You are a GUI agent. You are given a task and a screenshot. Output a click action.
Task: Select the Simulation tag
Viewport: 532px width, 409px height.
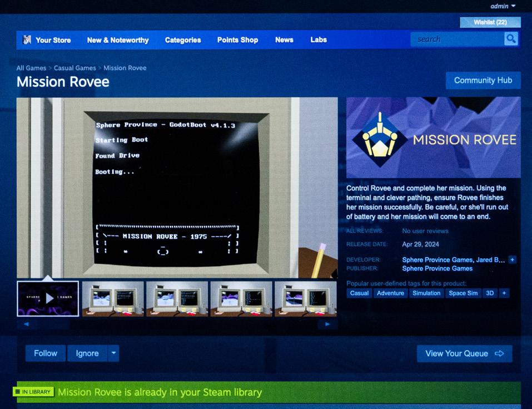pyautogui.click(x=426, y=293)
